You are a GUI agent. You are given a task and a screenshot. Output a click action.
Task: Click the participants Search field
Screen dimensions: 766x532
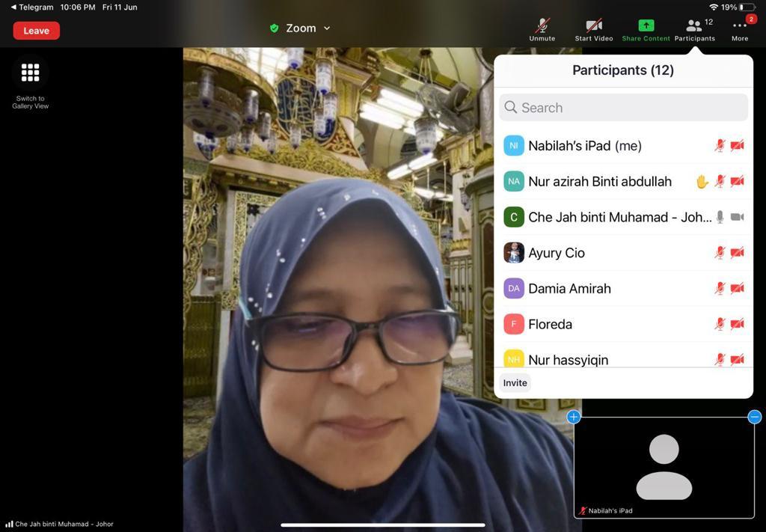[623, 108]
